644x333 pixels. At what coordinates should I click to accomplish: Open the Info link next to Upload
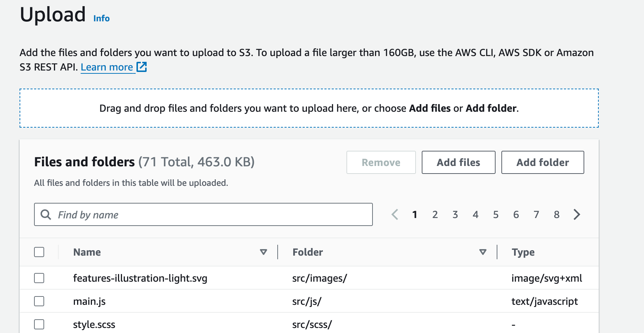point(101,18)
